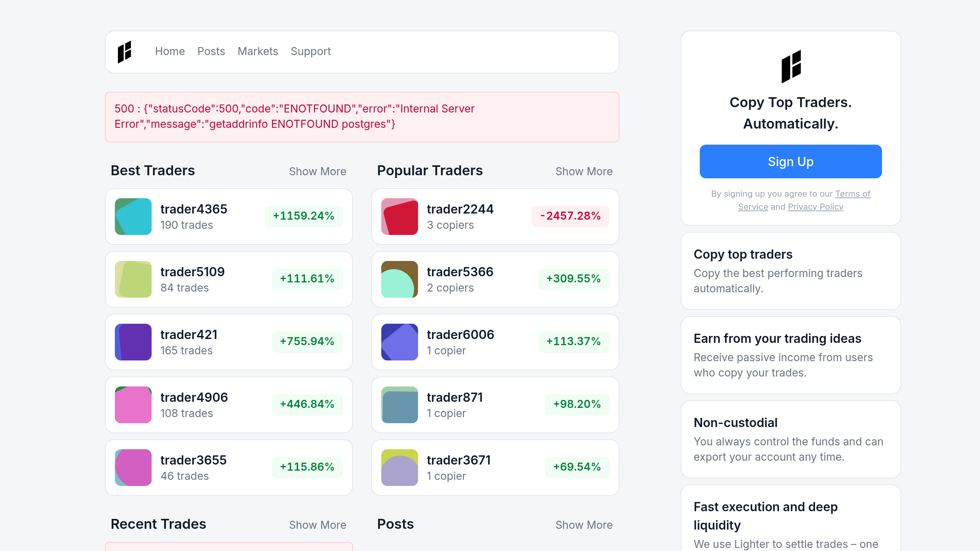The width and height of the screenshot is (980, 551).
Task: Click the +115.86% return badge
Action: tap(307, 467)
